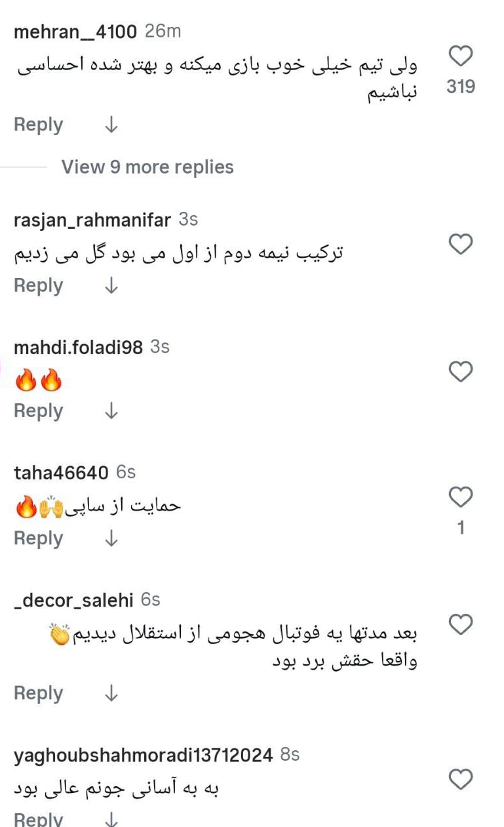Tap down arrow under _decor_salehi's comment
The height and width of the screenshot is (827, 504).
point(111,693)
